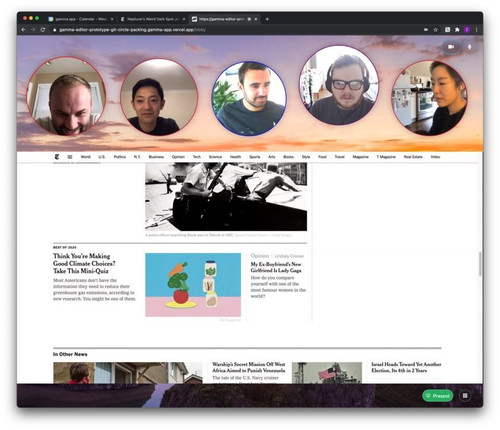Viewport: 500px width, 430px height.
Task: Bookmark the page with the star icon
Action: tap(435, 30)
